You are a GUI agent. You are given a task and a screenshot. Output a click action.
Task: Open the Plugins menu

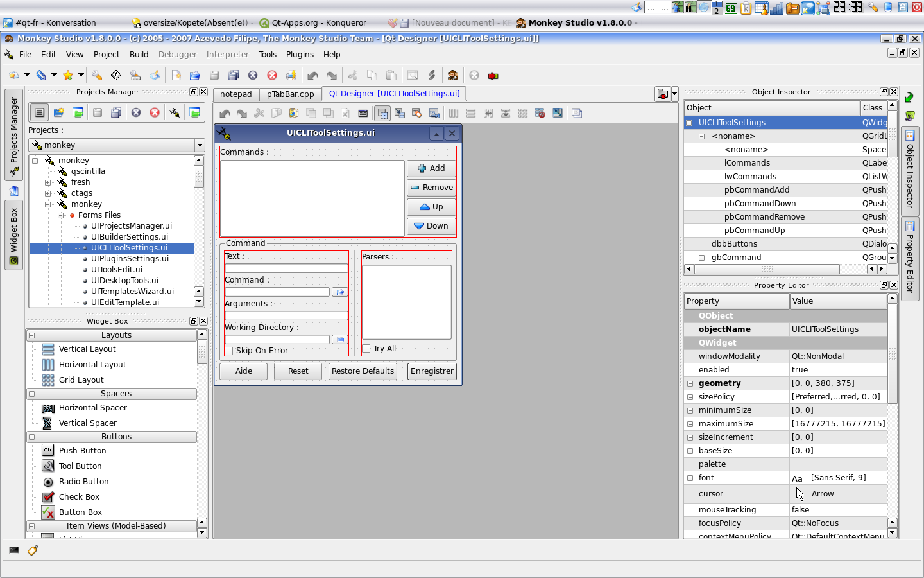tap(300, 55)
